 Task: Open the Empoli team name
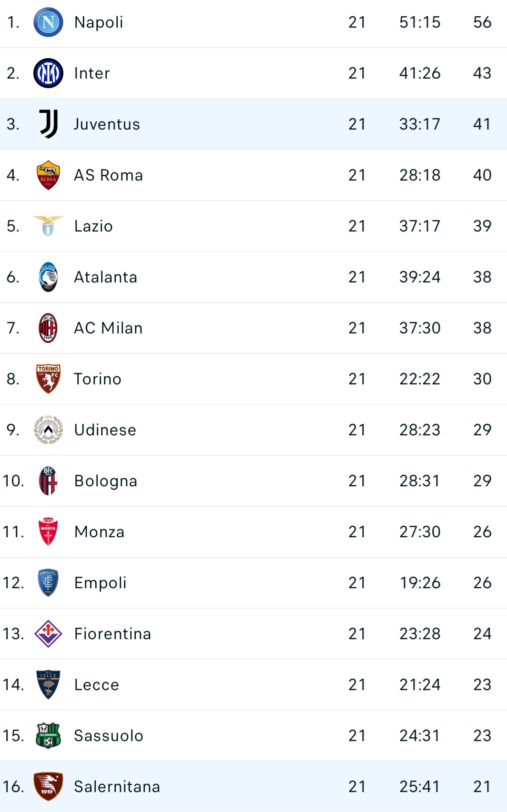[x=101, y=583]
